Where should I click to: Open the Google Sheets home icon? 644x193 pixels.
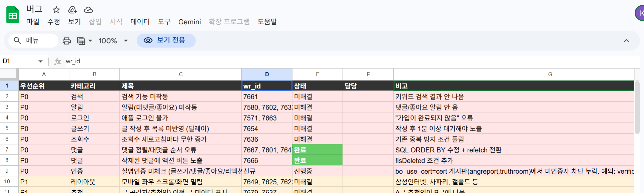(x=13, y=15)
